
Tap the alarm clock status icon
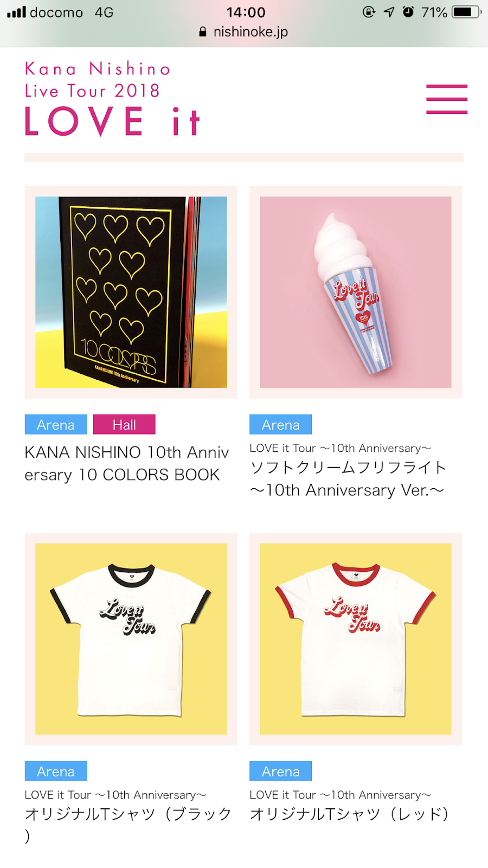(408, 12)
